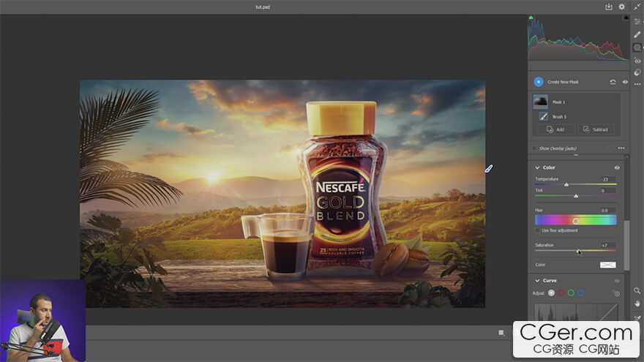Select the Masking tool icon

click(x=637, y=48)
